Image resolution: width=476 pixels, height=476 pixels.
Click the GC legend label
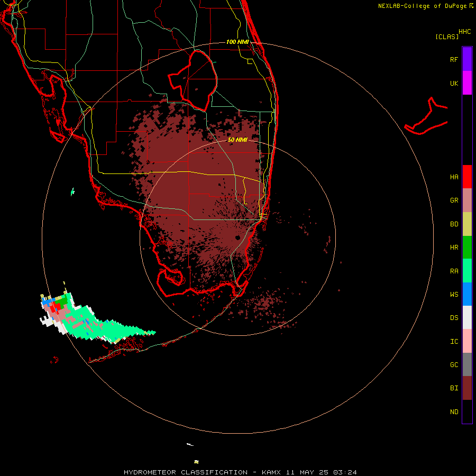454,364
